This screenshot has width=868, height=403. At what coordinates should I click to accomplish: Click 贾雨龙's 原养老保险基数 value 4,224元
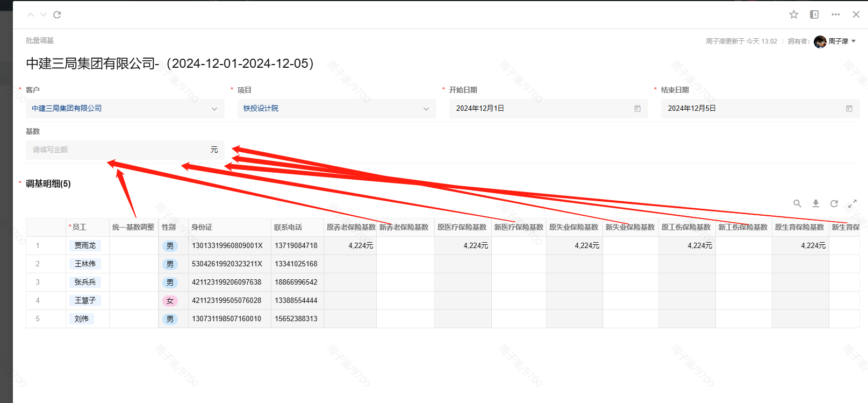point(361,246)
